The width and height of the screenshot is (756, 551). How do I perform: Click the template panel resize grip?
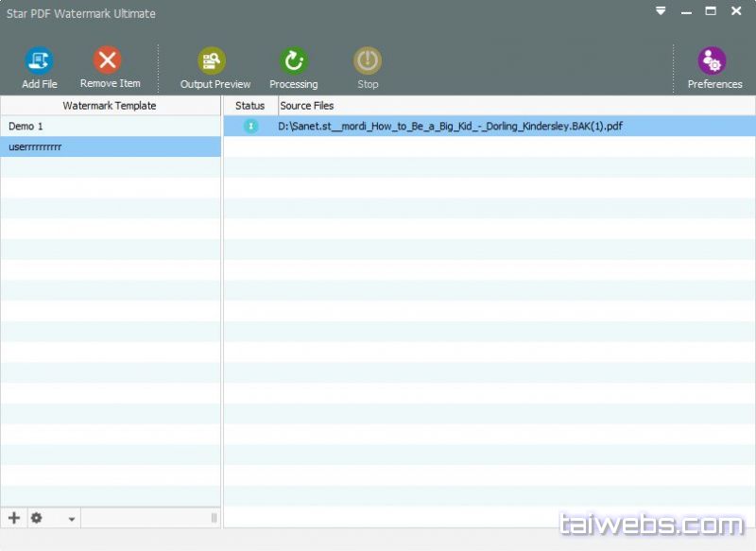click(214, 518)
